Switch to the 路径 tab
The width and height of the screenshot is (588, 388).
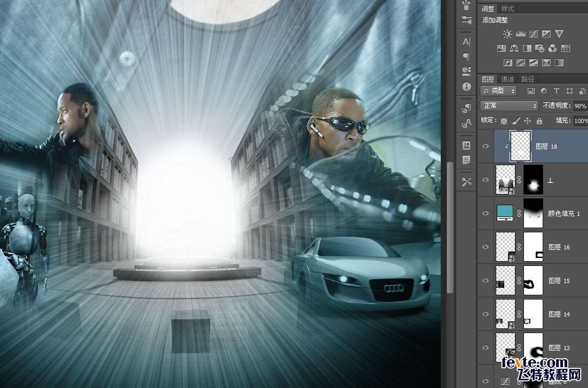[x=528, y=79]
